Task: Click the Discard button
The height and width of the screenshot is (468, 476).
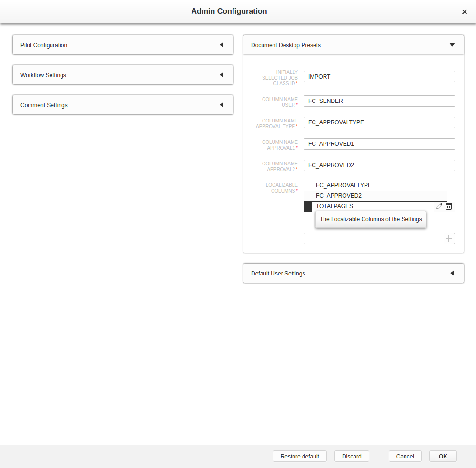Action: (352, 456)
